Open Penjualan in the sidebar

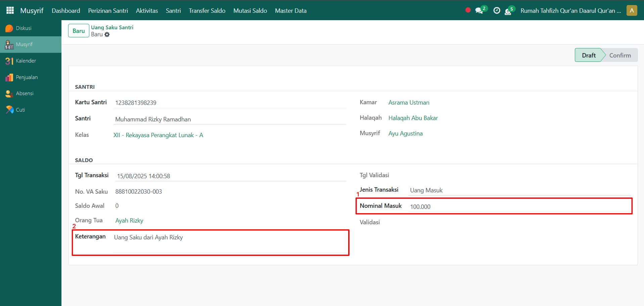tap(27, 77)
